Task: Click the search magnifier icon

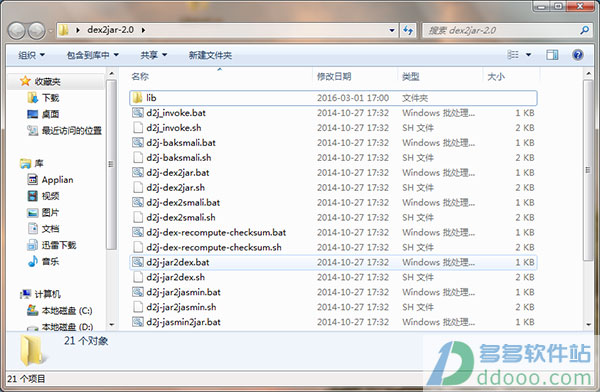Action: [x=584, y=30]
